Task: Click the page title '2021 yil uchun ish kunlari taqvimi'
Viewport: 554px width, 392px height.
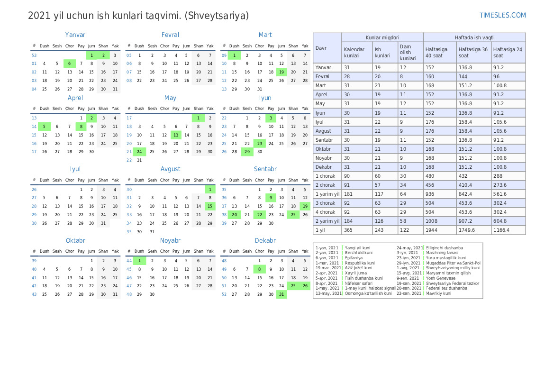Action: [138, 16]
